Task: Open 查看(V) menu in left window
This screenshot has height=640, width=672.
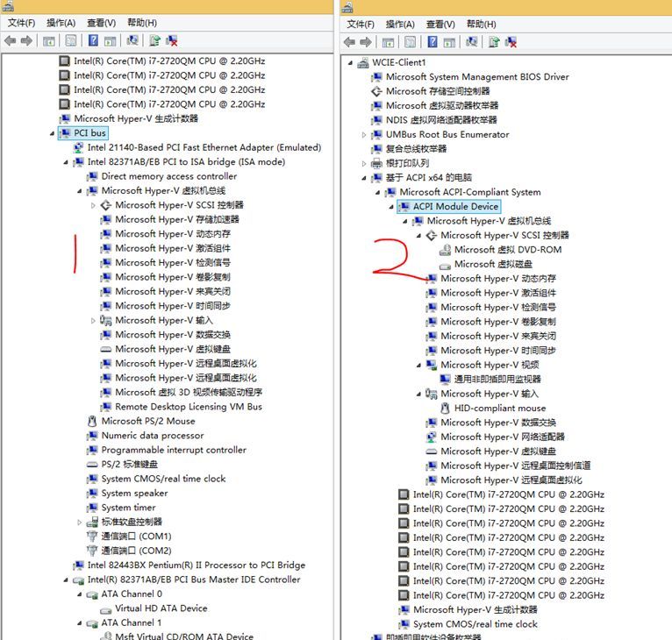Action: (x=102, y=23)
